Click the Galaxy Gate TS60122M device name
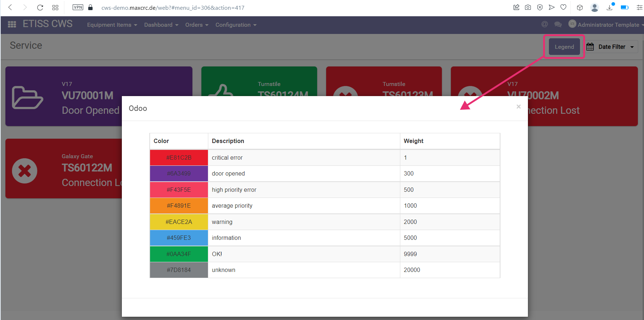The width and height of the screenshot is (644, 320). pos(87,168)
